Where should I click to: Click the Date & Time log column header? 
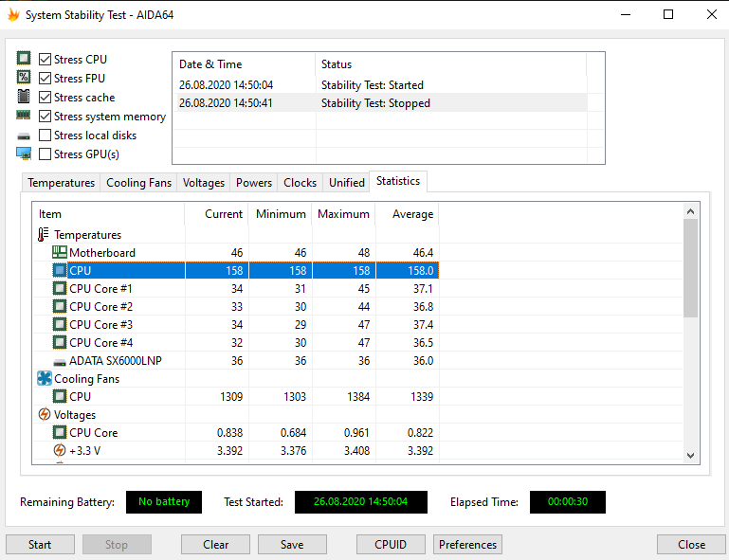click(244, 64)
